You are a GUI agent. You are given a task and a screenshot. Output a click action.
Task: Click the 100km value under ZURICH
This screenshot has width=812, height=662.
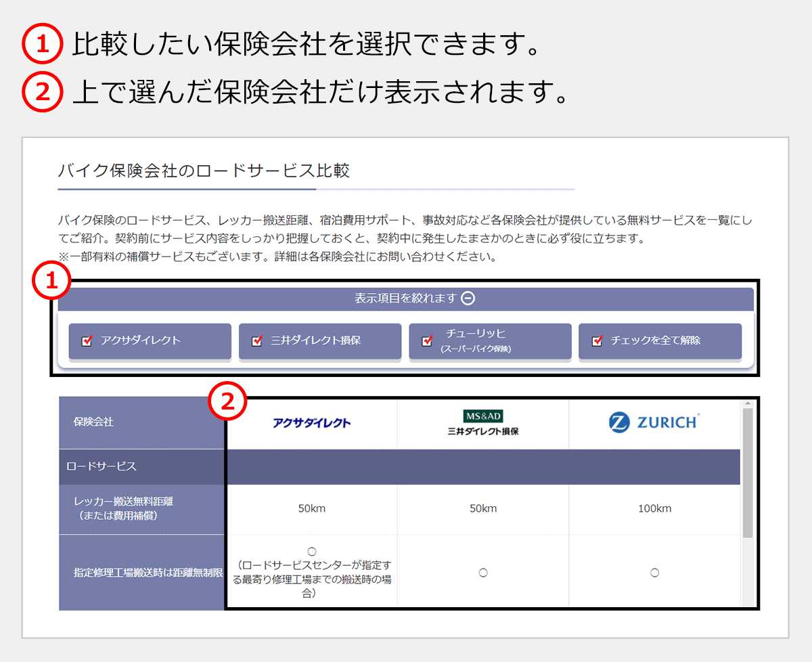coord(654,508)
